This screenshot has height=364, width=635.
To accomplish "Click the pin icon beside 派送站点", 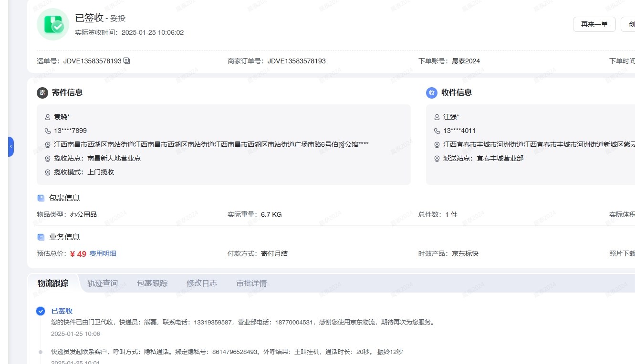I will (x=437, y=159).
